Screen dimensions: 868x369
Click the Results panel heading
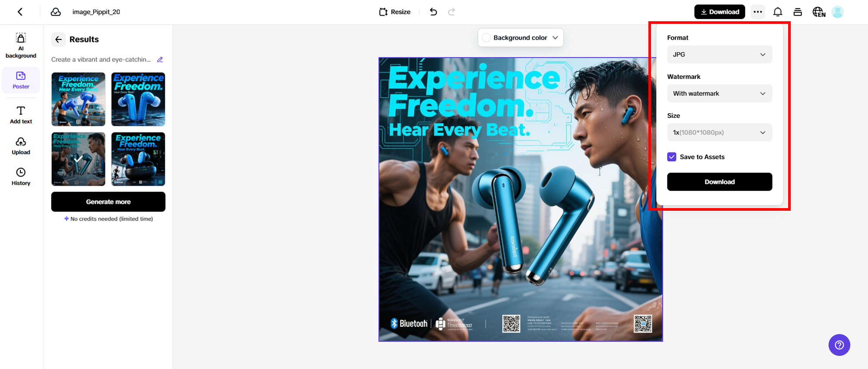pyautogui.click(x=84, y=39)
